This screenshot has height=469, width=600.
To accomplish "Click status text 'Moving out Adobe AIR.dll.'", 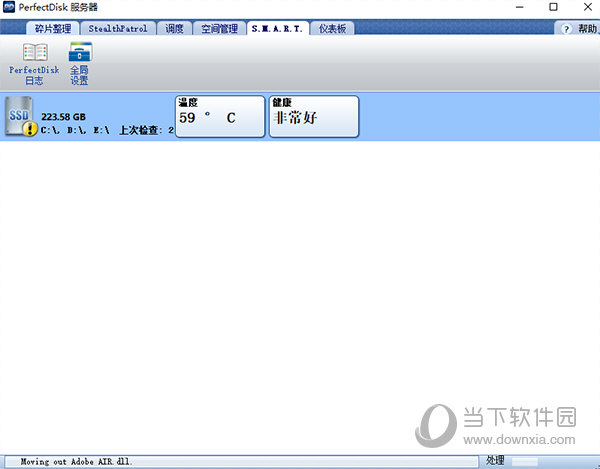I will tap(76, 462).
